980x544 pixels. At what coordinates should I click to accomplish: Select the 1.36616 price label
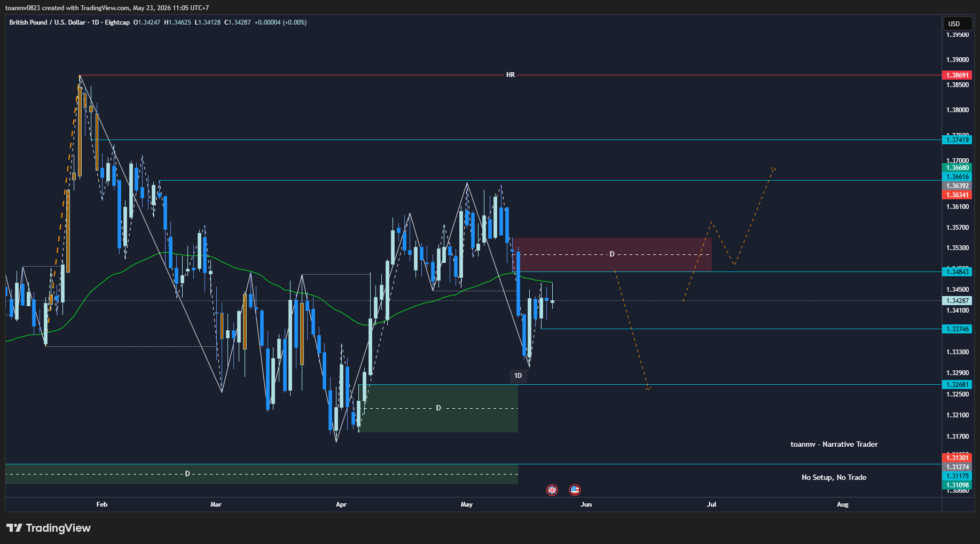pyautogui.click(x=957, y=177)
